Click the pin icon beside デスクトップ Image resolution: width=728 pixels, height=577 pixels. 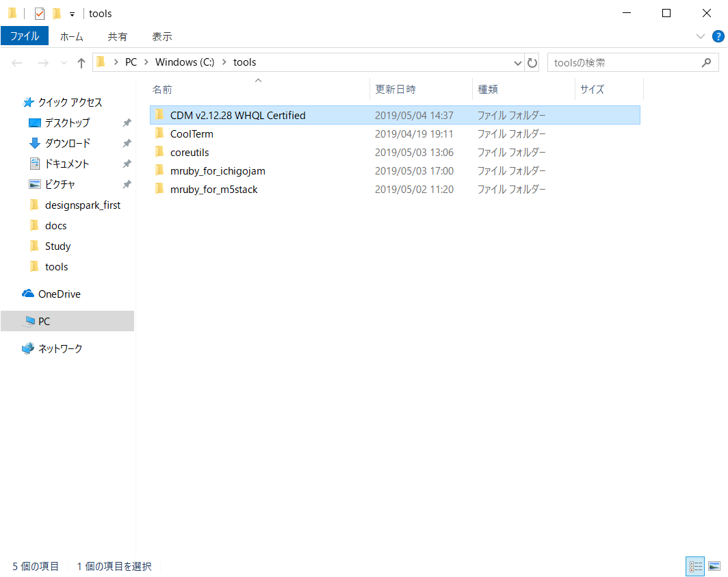click(127, 123)
